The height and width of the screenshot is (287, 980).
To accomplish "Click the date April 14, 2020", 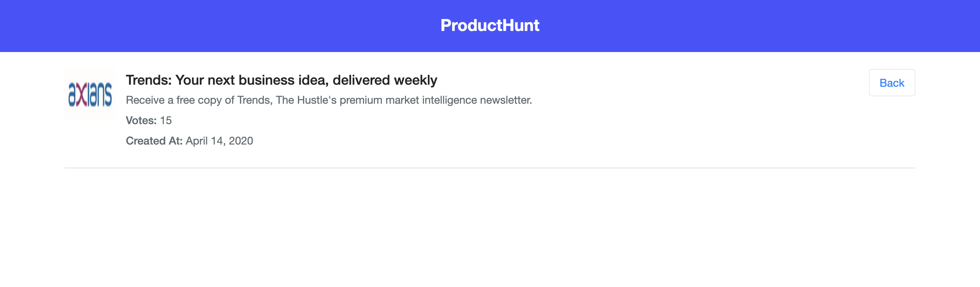I will (219, 141).
